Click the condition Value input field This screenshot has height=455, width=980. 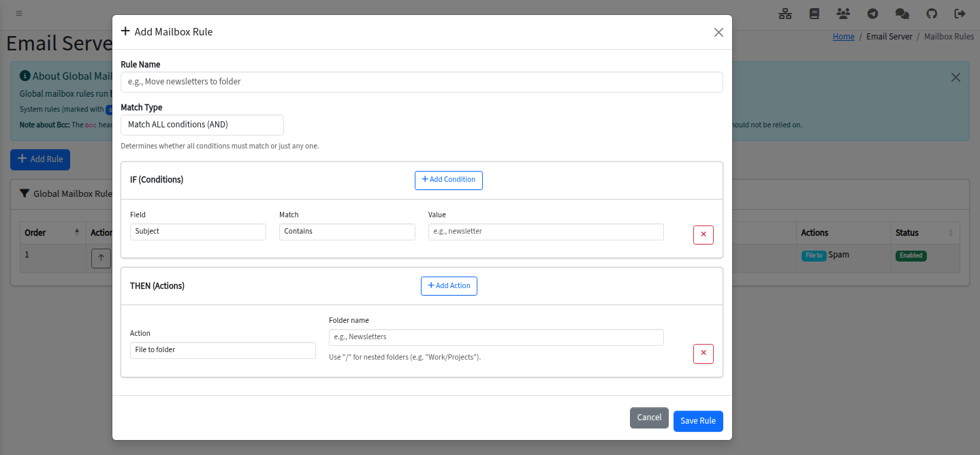(546, 232)
